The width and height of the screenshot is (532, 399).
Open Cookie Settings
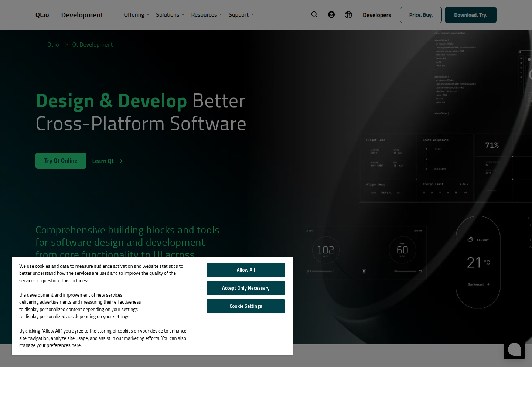(x=246, y=306)
